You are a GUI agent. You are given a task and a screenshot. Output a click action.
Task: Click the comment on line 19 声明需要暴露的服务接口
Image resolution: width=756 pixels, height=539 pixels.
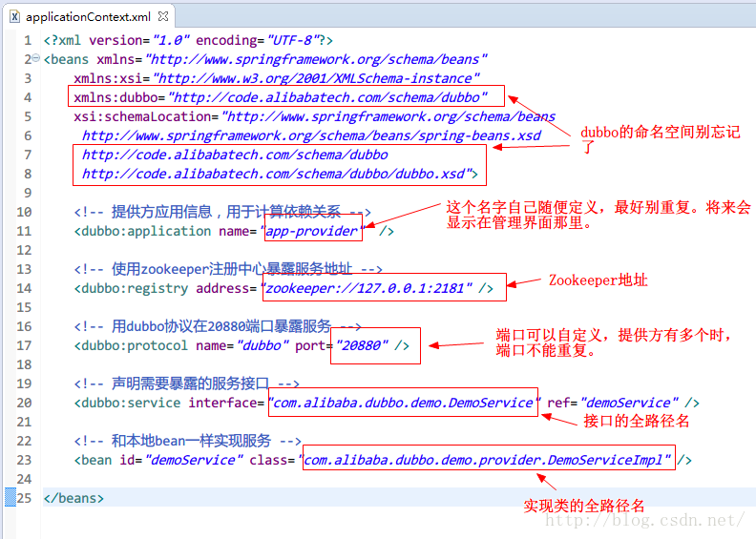click(186, 384)
